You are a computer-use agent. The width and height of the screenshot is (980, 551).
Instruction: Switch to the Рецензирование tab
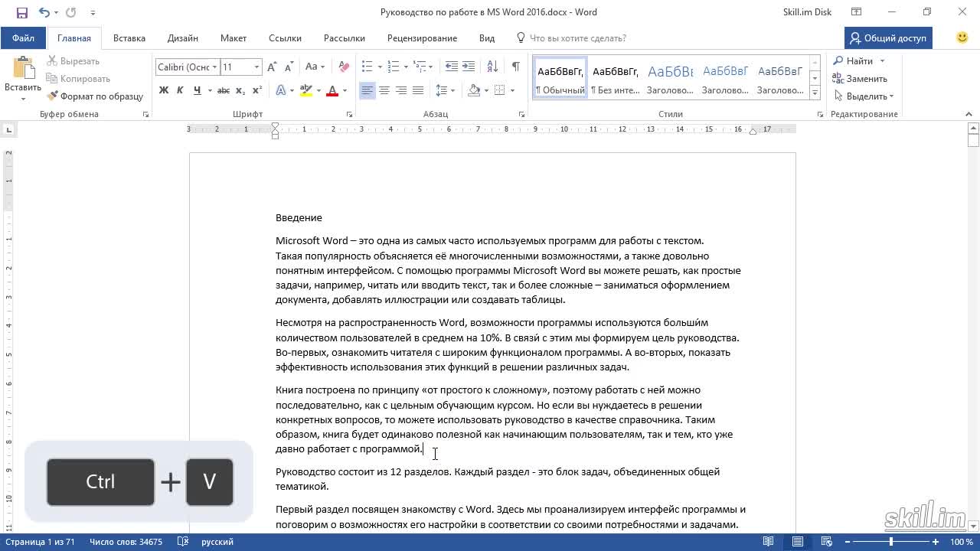pos(422,37)
